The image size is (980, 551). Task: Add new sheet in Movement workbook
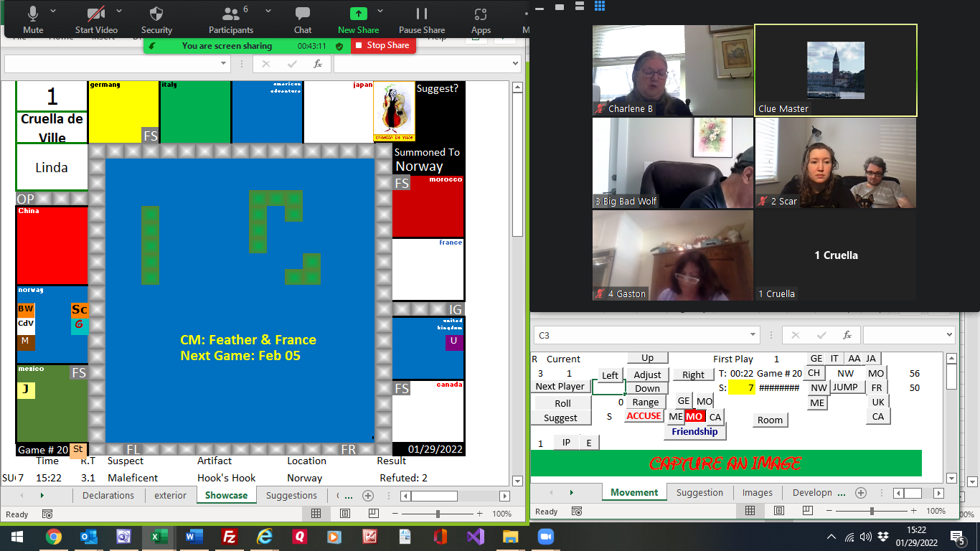click(x=861, y=493)
